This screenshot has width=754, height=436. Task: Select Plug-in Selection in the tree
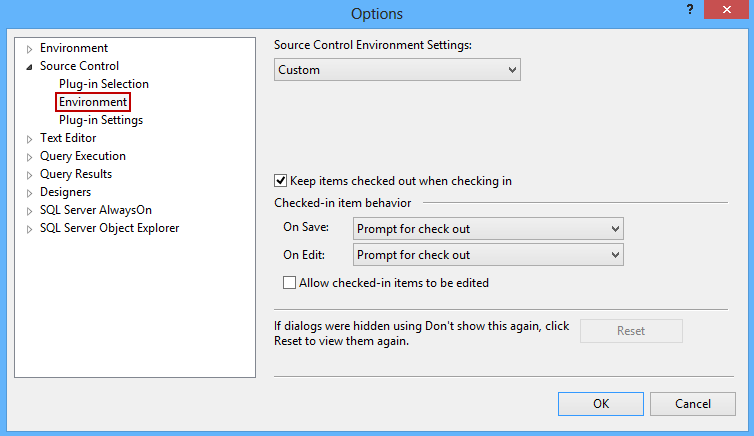pos(104,84)
